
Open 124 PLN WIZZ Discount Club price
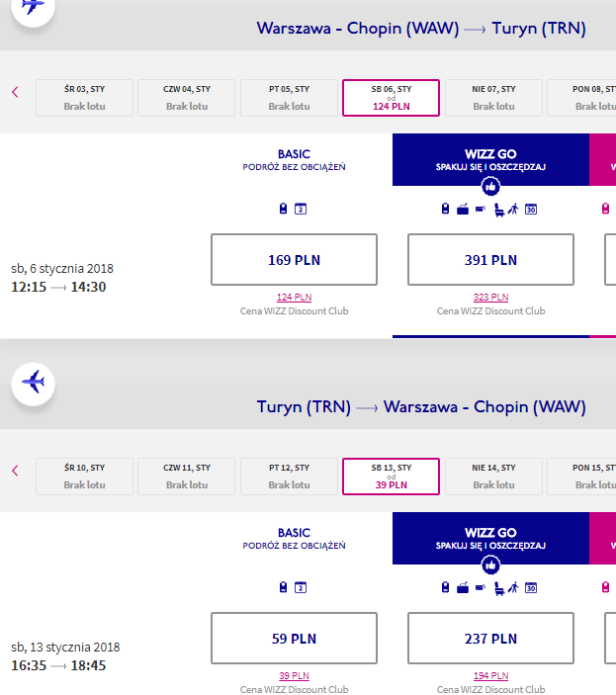(295, 297)
